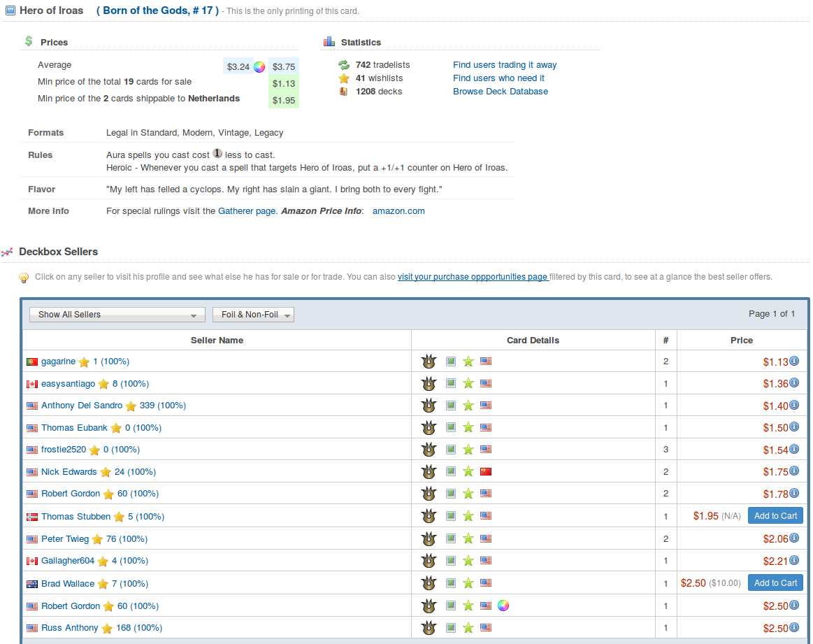
Task: Click the Seller Name column header
Action: [x=217, y=341]
